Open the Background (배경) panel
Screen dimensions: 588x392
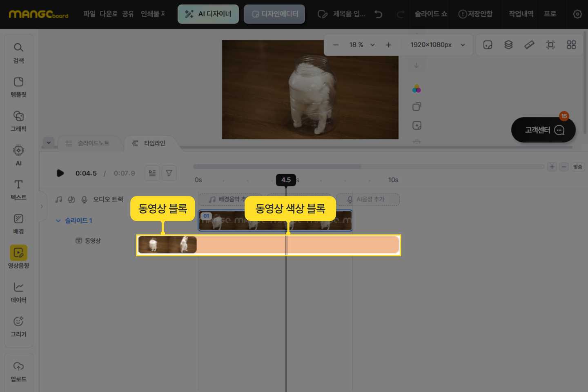(18, 224)
